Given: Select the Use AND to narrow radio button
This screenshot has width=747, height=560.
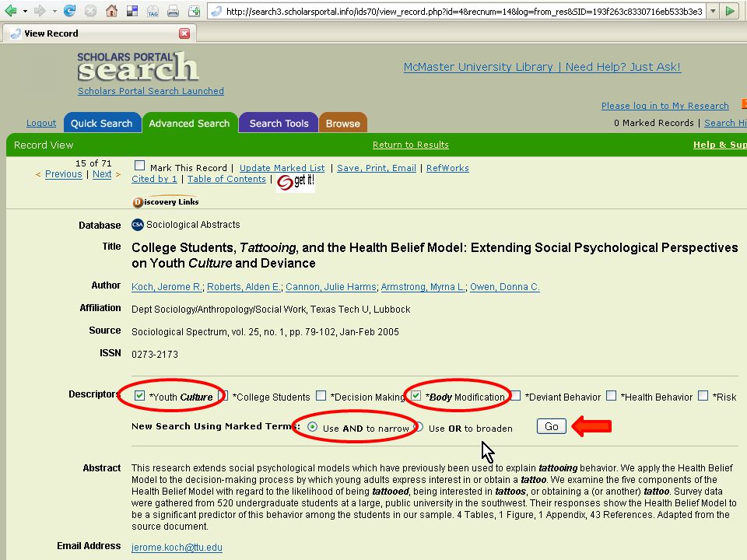Looking at the screenshot, I should coord(313,427).
